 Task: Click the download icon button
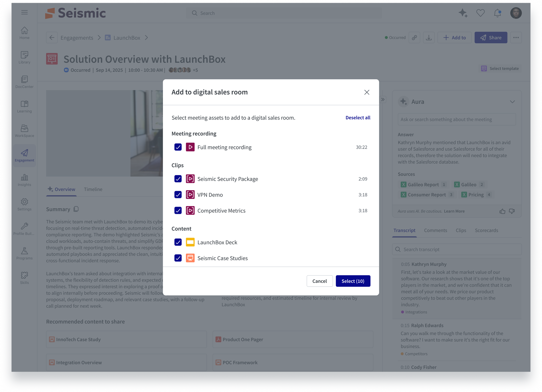[x=429, y=37]
